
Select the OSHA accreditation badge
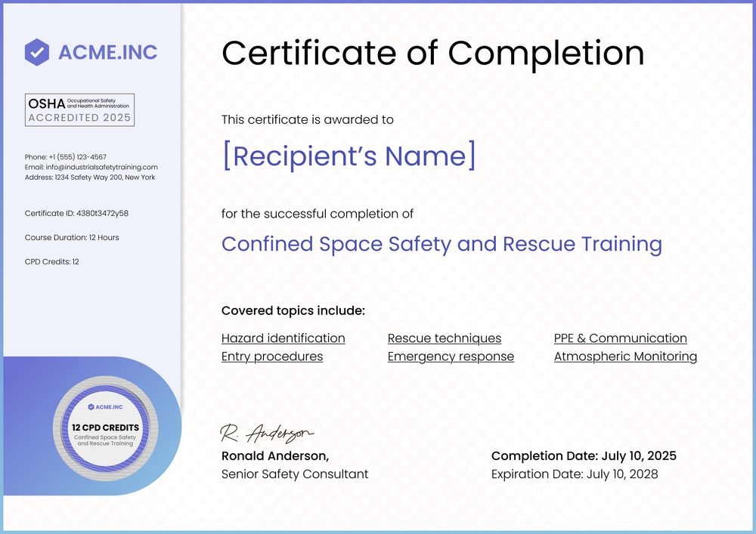(79, 109)
